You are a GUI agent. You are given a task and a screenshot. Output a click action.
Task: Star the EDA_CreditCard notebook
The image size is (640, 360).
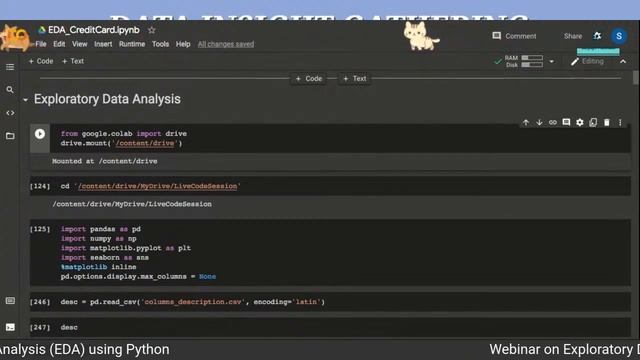[x=152, y=30]
